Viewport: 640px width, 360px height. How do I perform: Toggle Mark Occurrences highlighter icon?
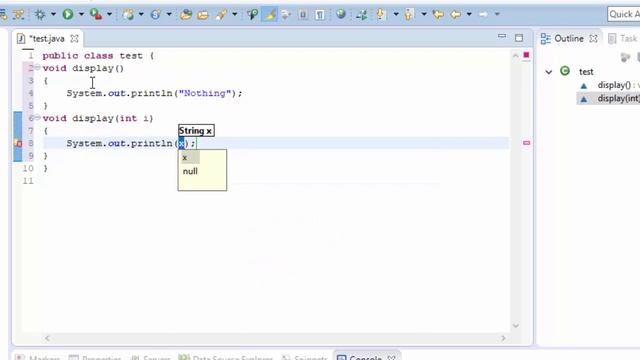click(270, 15)
